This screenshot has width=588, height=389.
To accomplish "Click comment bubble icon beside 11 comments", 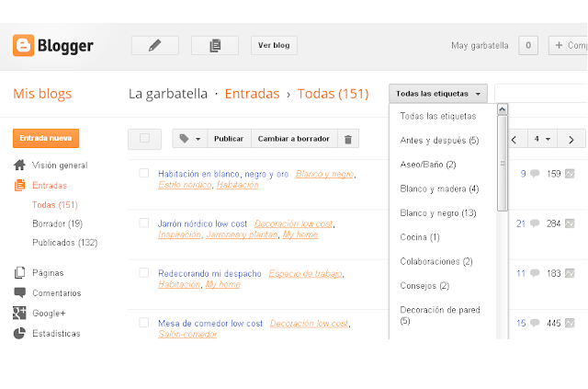I will pyautogui.click(x=535, y=273).
